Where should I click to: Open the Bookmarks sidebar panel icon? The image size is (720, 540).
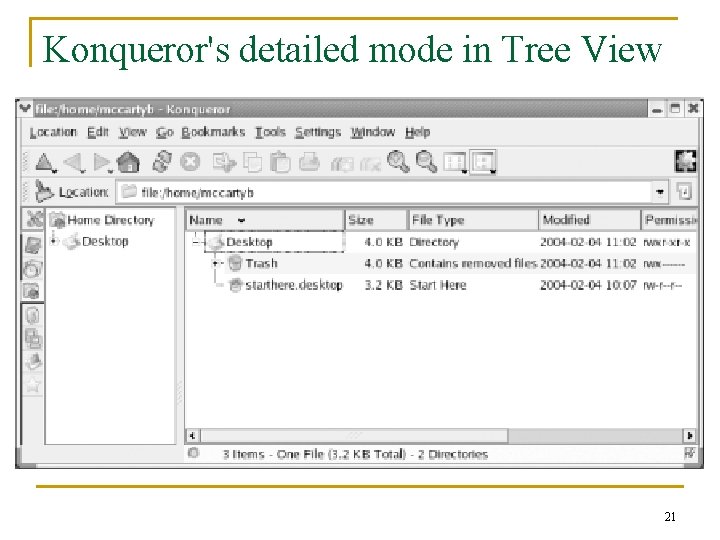click(33, 244)
